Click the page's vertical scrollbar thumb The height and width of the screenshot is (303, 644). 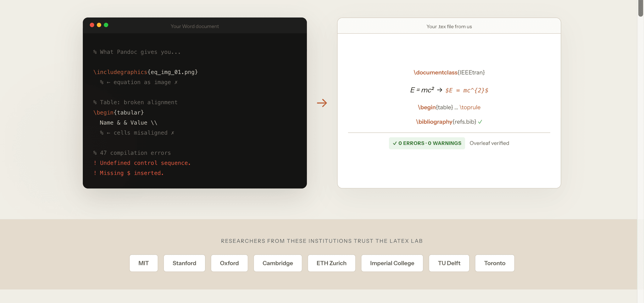point(641,8)
